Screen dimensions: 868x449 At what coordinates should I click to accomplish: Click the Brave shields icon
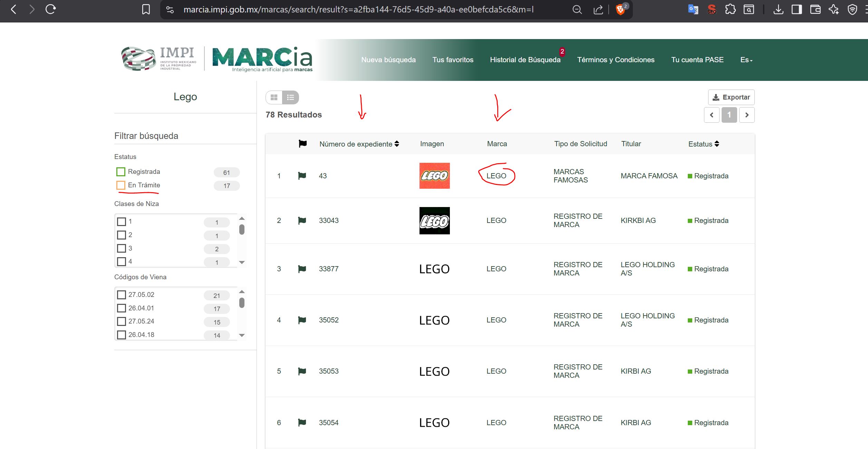click(620, 10)
